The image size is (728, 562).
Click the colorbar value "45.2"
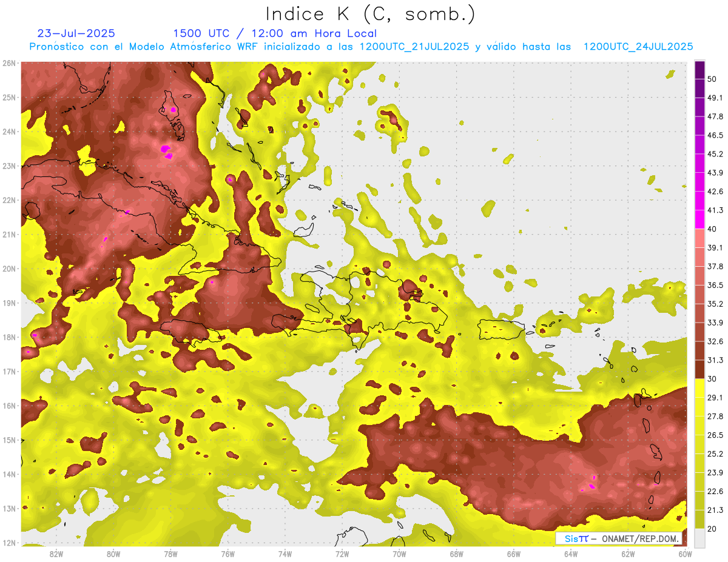[x=715, y=154]
